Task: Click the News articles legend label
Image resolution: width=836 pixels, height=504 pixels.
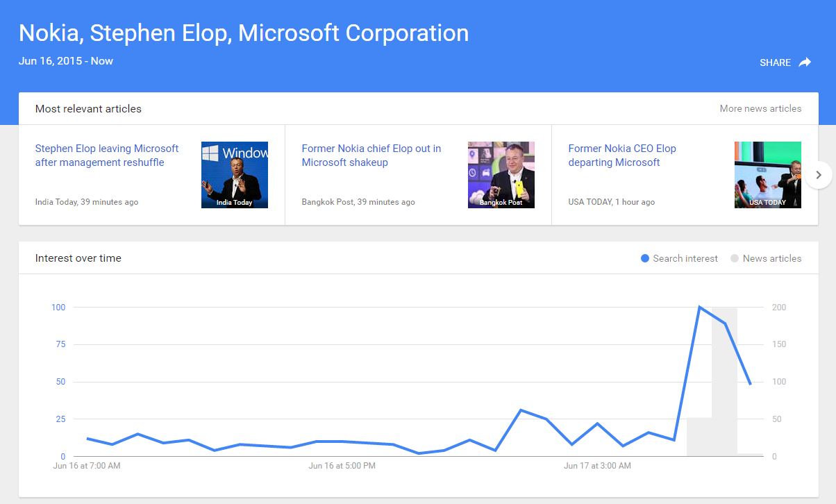Action: coord(772,258)
